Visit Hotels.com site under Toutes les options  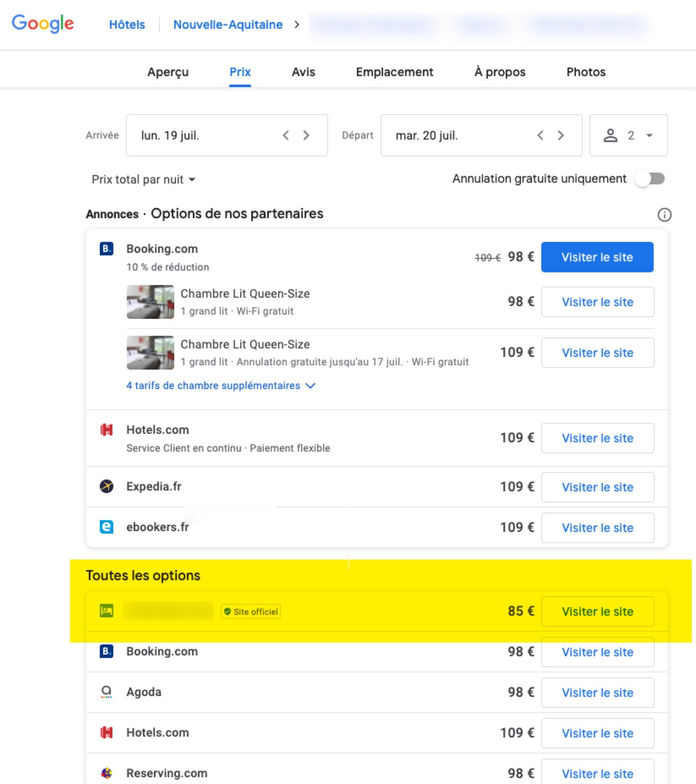pyautogui.click(x=597, y=733)
